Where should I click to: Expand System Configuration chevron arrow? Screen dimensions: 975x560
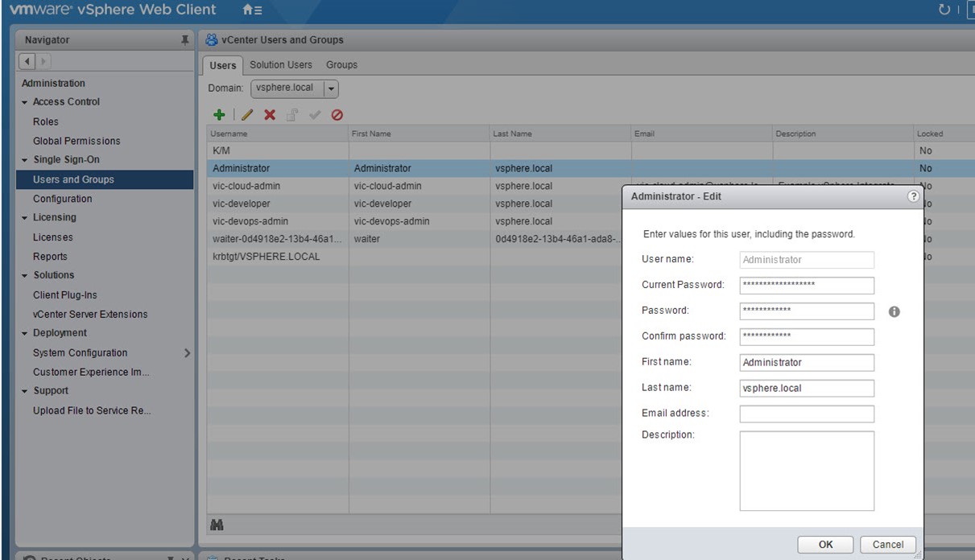point(188,353)
